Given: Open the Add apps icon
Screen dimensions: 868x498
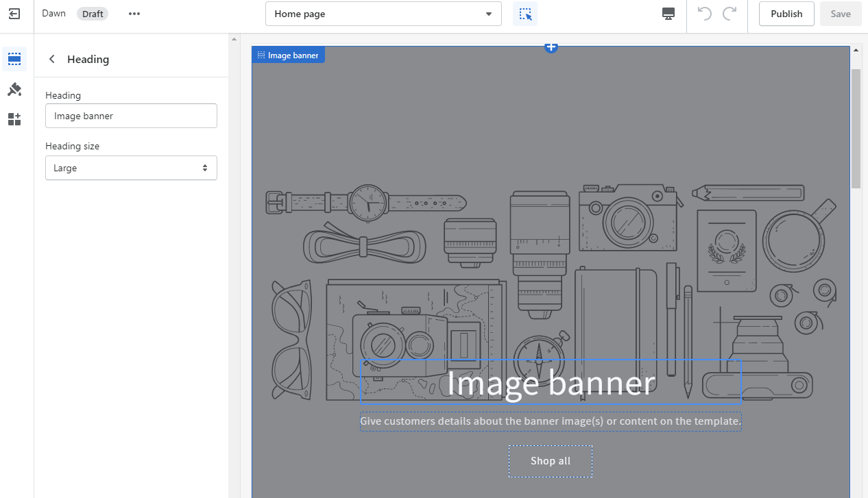Looking at the screenshot, I should [x=14, y=120].
